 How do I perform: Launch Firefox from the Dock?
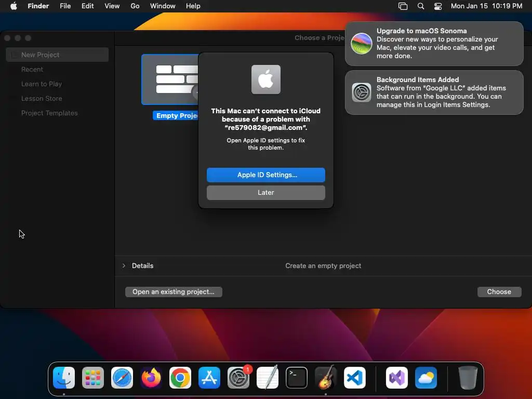(x=151, y=378)
